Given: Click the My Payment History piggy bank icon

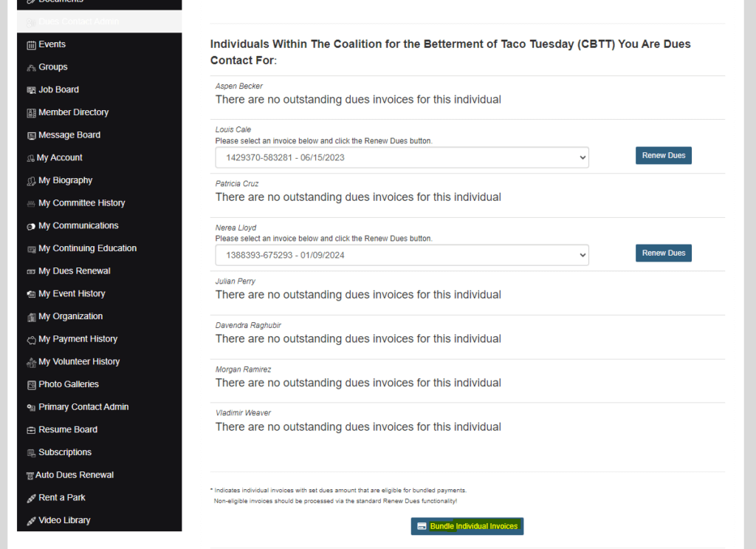Looking at the screenshot, I should click(x=31, y=340).
